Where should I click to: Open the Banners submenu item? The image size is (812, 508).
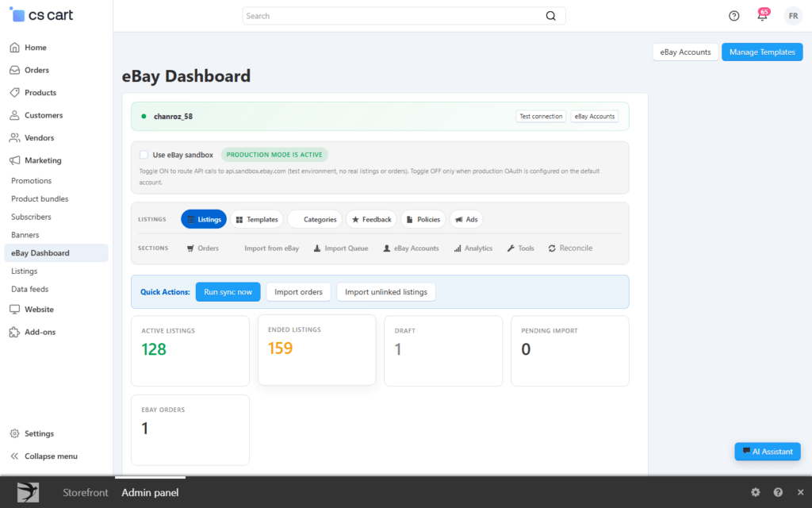click(25, 235)
